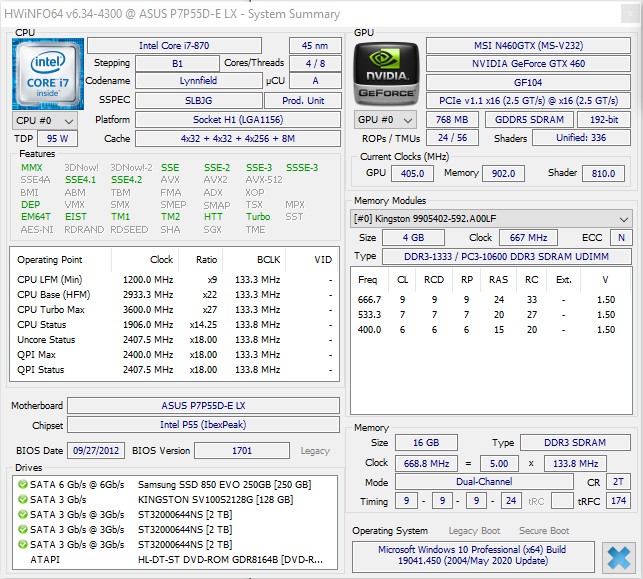Viewport: 643px width, 579px height.
Task: Click the memory multiplier 5.00 field
Action: [499, 464]
